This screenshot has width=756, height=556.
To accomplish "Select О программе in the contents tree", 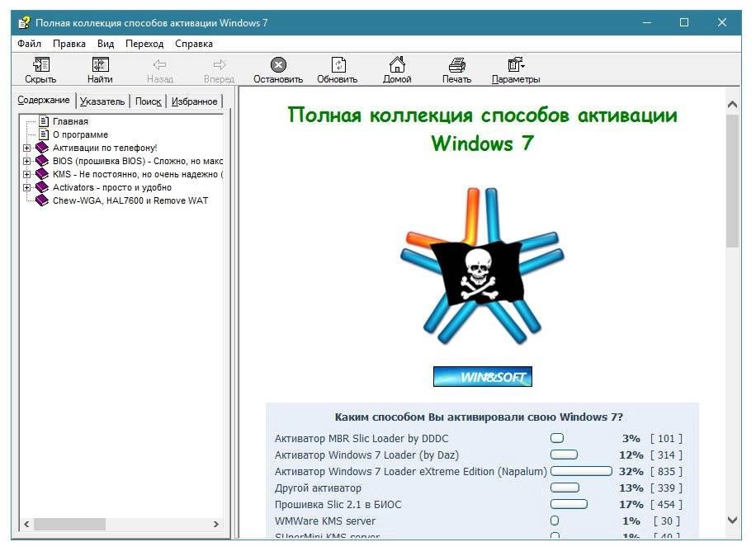I will coord(81,134).
